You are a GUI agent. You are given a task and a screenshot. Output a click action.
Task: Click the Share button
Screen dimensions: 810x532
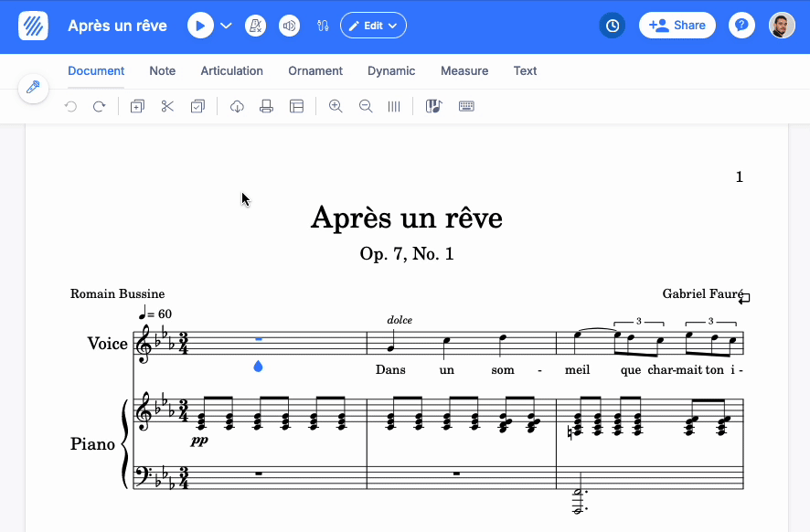click(x=677, y=26)
